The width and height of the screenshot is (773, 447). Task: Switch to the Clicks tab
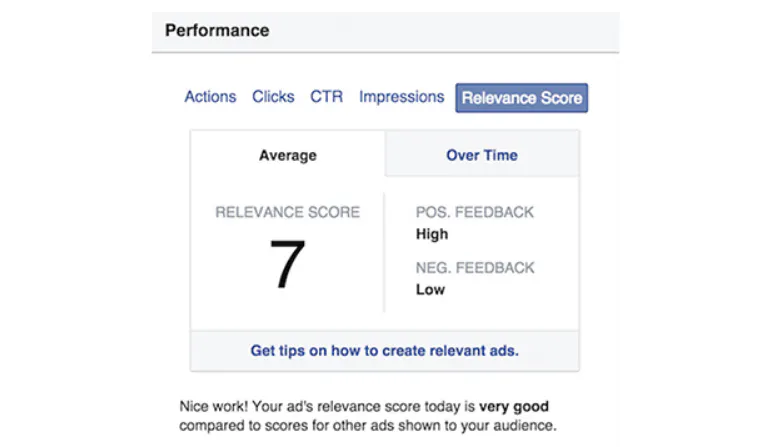click(x=273, y=97)
